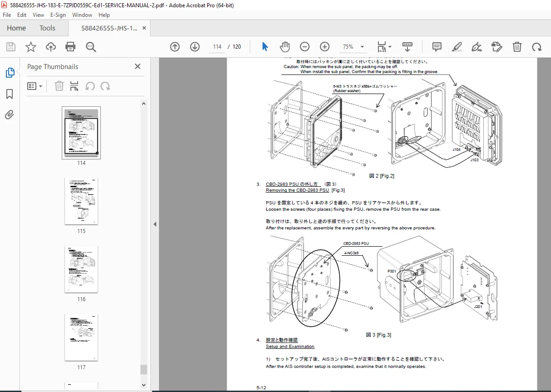Click the 'Setup and Examination' heading
This screenshot has width=551, height=392.
click(290, 347)
